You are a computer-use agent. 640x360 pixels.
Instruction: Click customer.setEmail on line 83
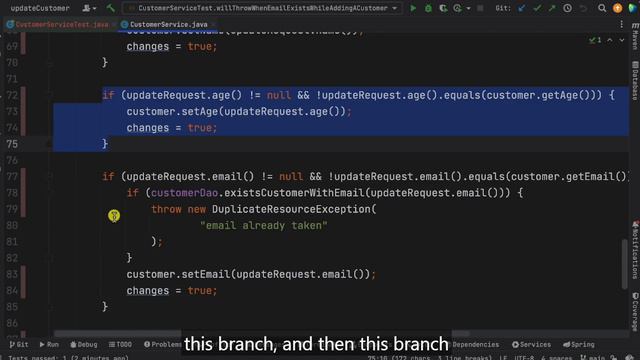pyautogui.click(x=178, y=274)
